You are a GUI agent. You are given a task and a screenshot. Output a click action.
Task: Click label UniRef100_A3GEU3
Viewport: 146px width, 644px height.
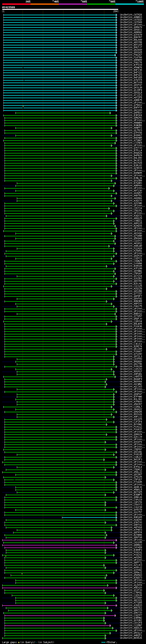[131, 605]
